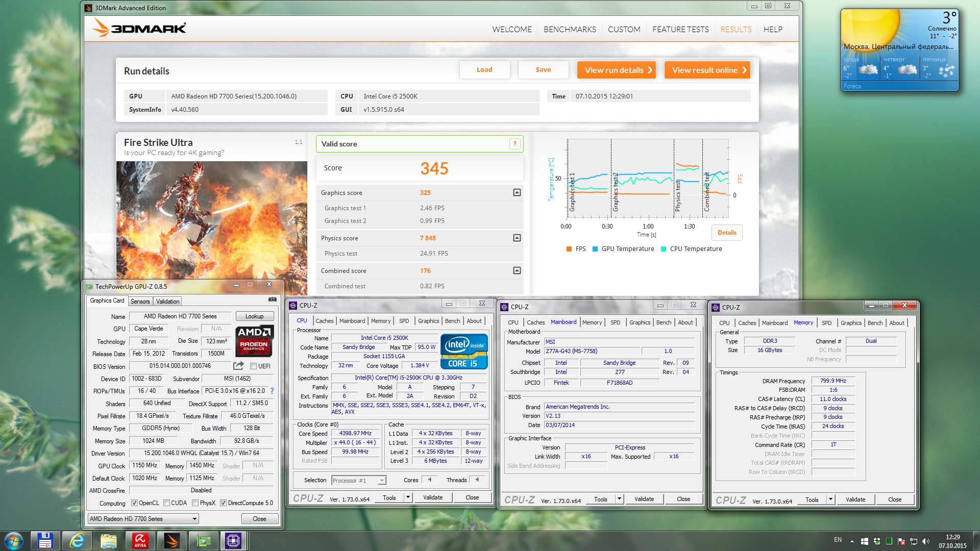Click View run details button
This screenshot has height=551, width=980.
coord(616,70)
